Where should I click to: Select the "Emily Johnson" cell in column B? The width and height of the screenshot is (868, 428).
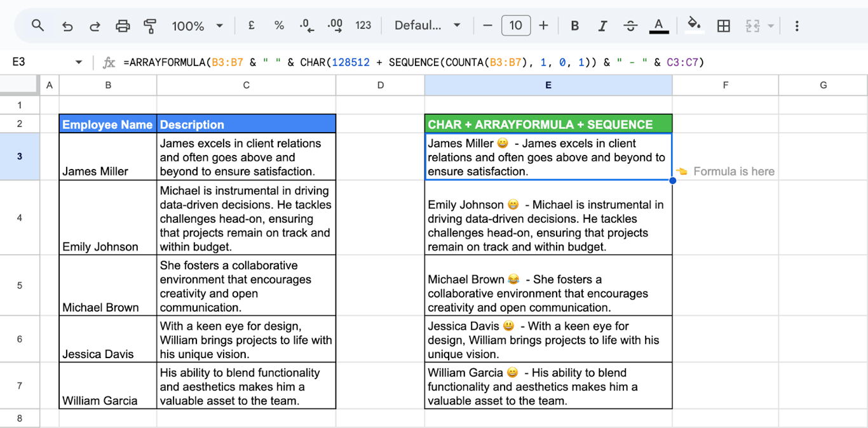(108, 218)
